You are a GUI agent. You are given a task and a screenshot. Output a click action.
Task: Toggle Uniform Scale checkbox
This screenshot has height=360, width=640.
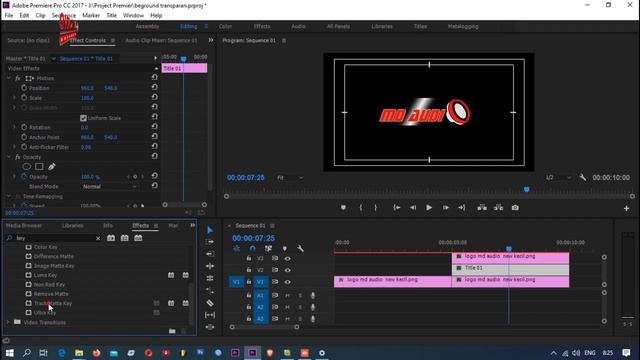pos(83,118)
